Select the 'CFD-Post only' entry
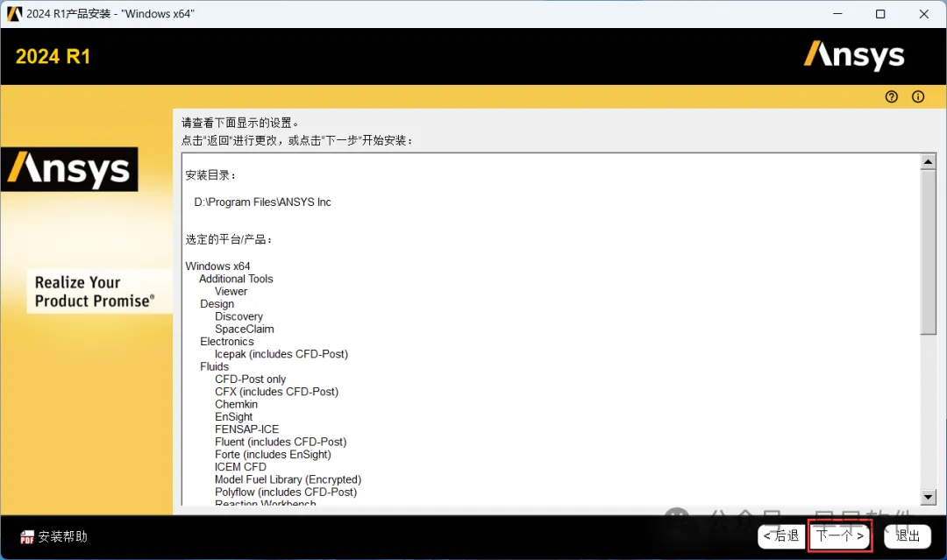This screenshot has width=947, height=560. (x=251, y=379)
